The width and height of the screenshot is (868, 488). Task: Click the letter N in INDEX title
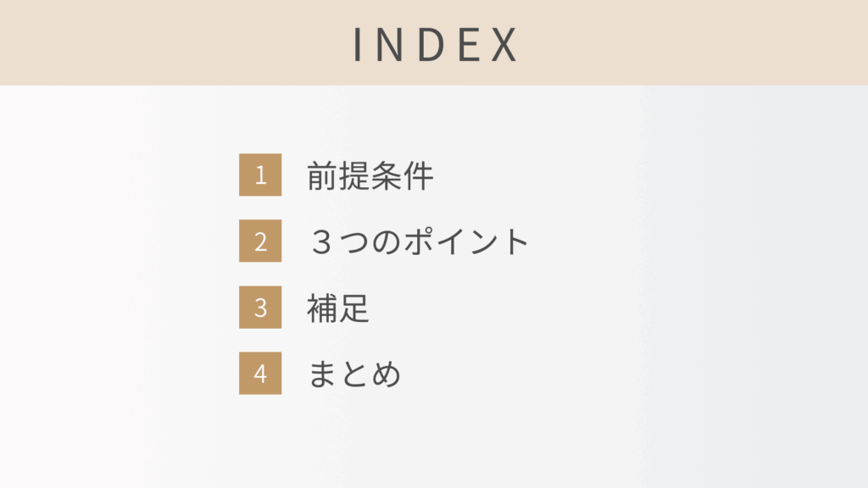pos(391,45)
